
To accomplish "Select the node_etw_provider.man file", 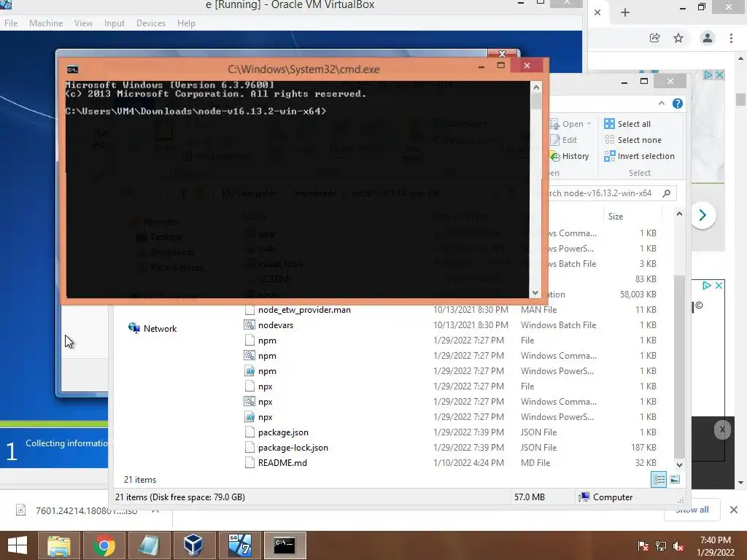I will coord(304,310).
